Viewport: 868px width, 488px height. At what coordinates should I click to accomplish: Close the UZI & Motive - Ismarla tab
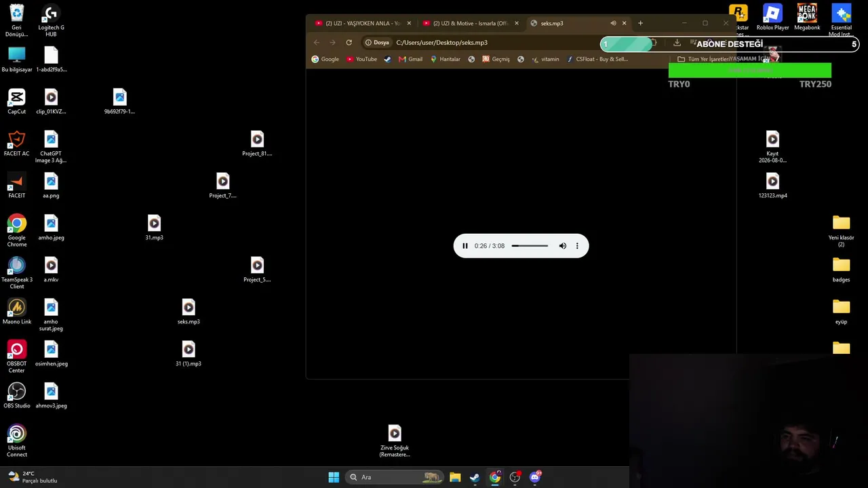pos(517,23)
